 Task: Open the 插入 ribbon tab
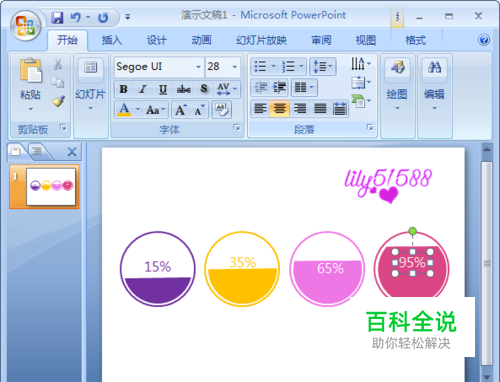tap(112, 40)
